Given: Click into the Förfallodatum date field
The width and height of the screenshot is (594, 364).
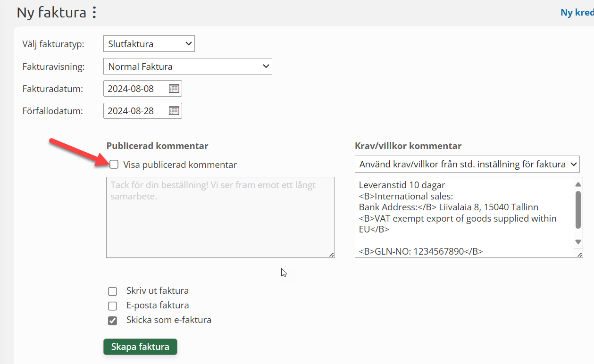Looking at the screenshot, I should tap(134, 111).
